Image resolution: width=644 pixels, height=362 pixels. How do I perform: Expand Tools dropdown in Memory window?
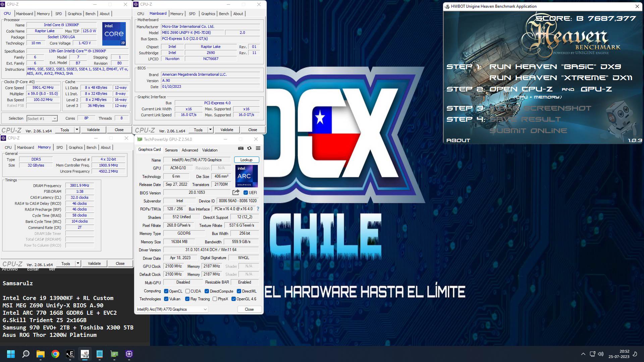78,263
